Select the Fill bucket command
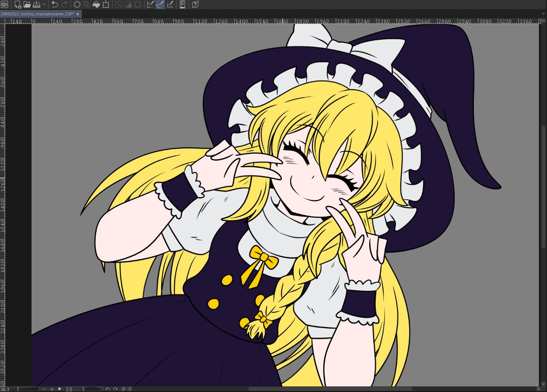 [96, 5]
